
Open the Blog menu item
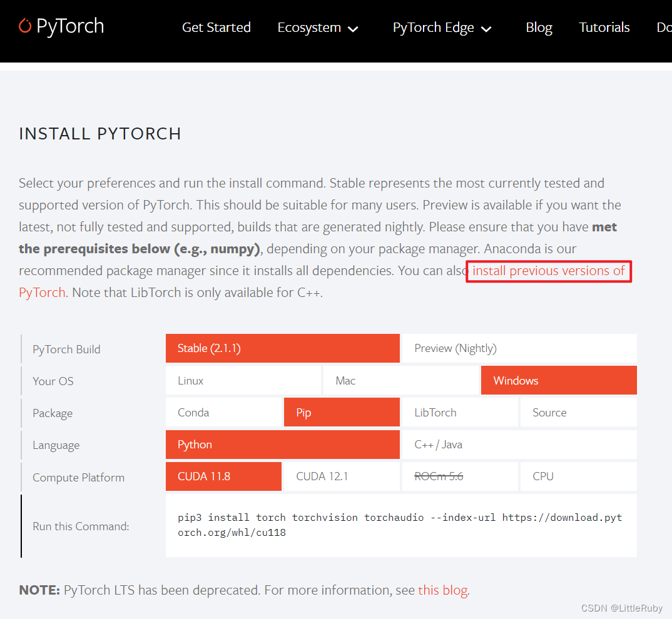click(539, 28)
